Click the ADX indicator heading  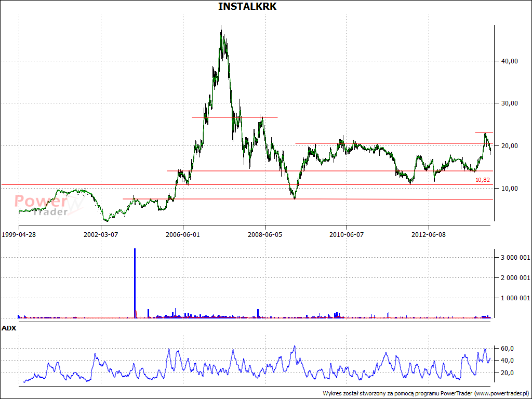pyautogui.click(x=9, y=328)
